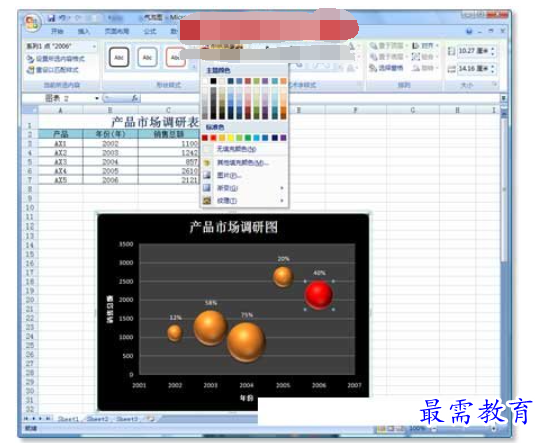Choose the purple standard color swatch
This screenshot has width=541, height=443.
tap(283, 138)
